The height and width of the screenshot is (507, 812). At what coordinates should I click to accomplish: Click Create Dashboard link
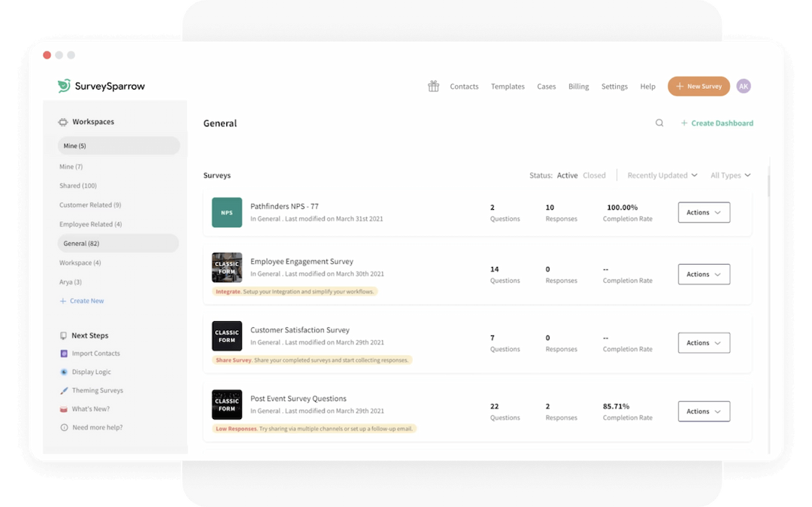[717, 123]
